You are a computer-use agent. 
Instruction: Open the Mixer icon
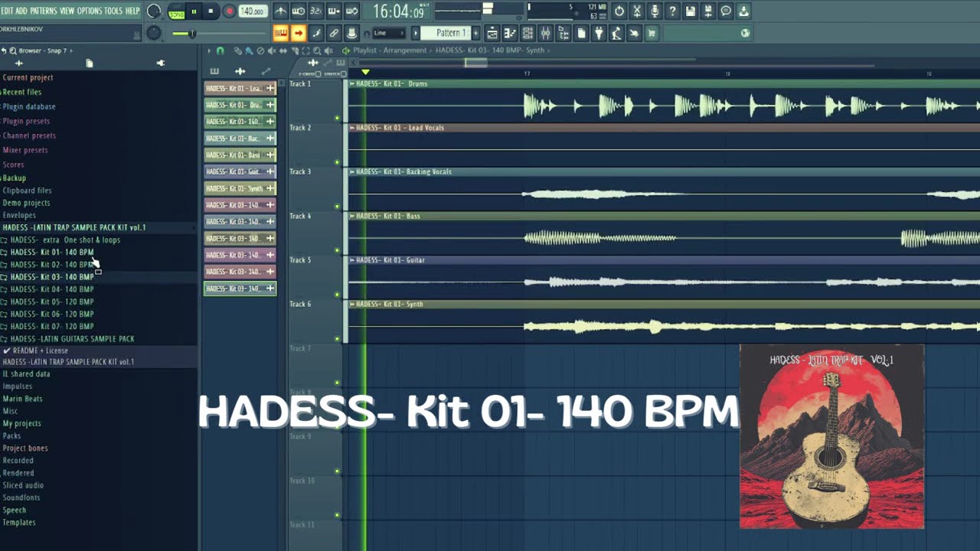pyautogui.click(x=545, y=33)
